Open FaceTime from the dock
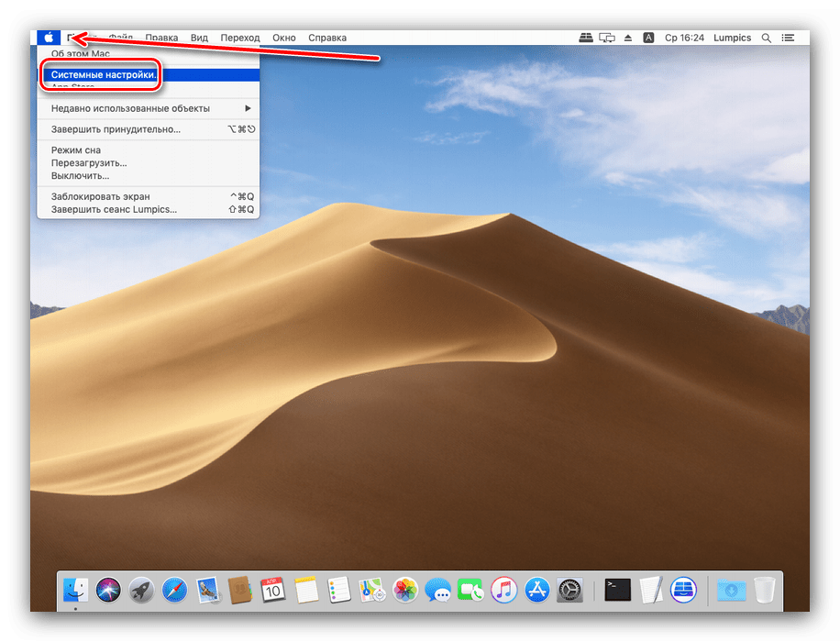Image resolution: width=840 pixels, height=642 pixels. coord(470,589)
